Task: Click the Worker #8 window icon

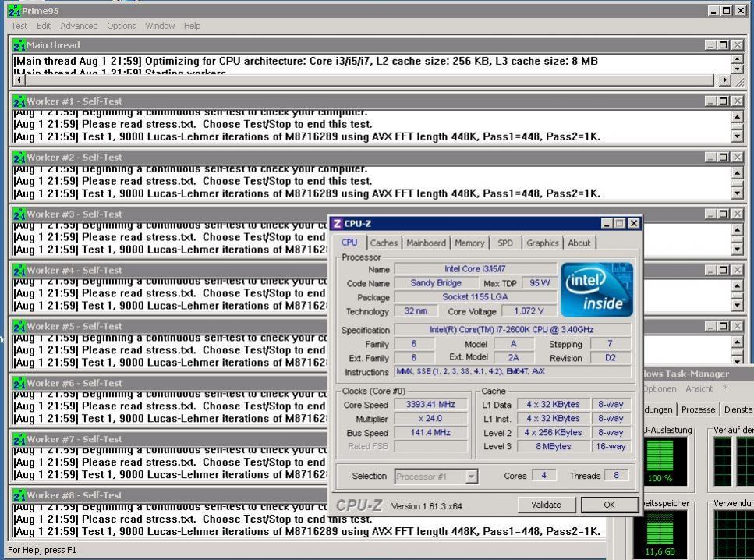Action: (x=19, y=495)
